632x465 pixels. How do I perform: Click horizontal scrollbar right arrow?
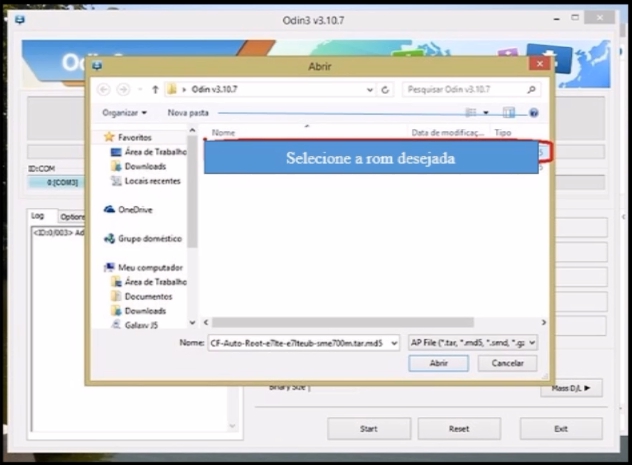tap(544, 322)
